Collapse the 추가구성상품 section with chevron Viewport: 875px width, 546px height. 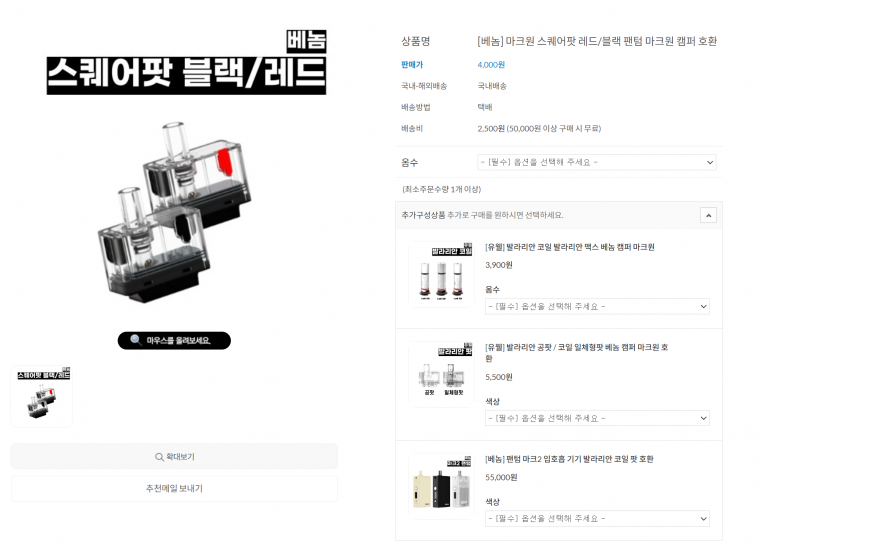pos(708,215)
